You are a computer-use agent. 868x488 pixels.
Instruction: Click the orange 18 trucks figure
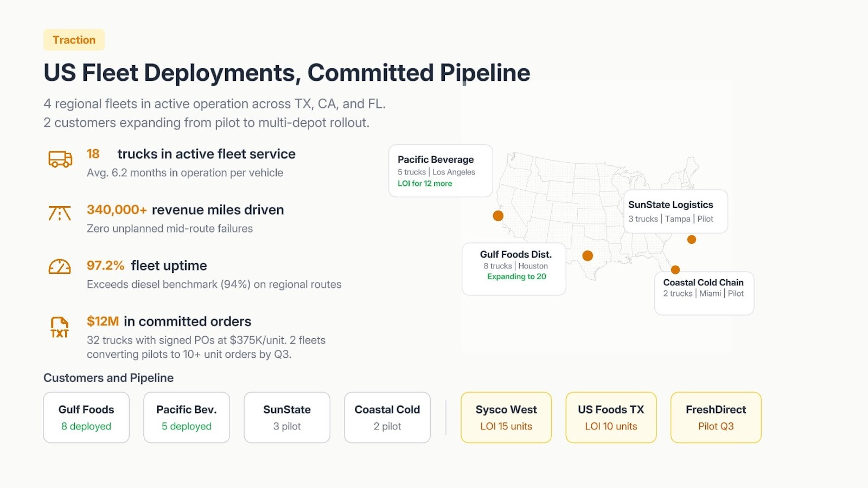coord(93,154)
